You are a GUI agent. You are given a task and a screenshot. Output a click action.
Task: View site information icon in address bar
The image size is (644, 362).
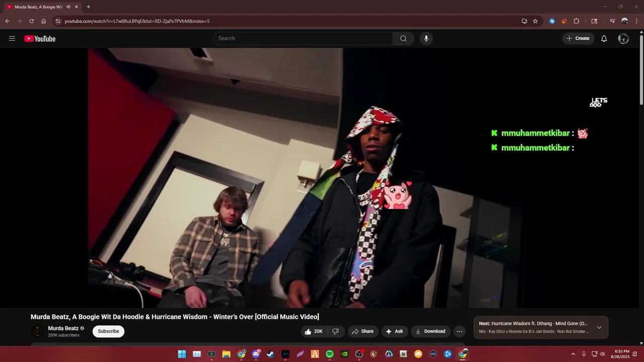(x=58, y=21)
